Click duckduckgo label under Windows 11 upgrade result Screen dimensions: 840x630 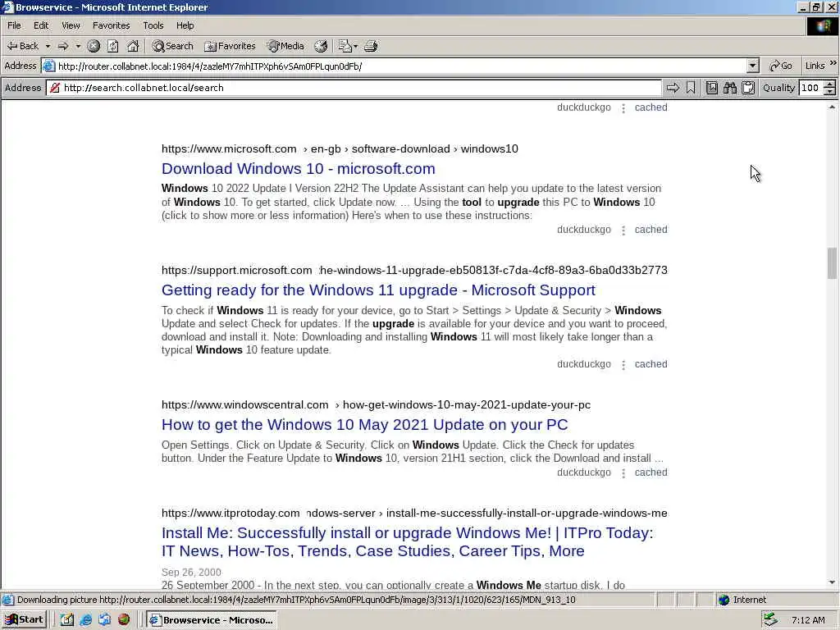tap(583, 363)
